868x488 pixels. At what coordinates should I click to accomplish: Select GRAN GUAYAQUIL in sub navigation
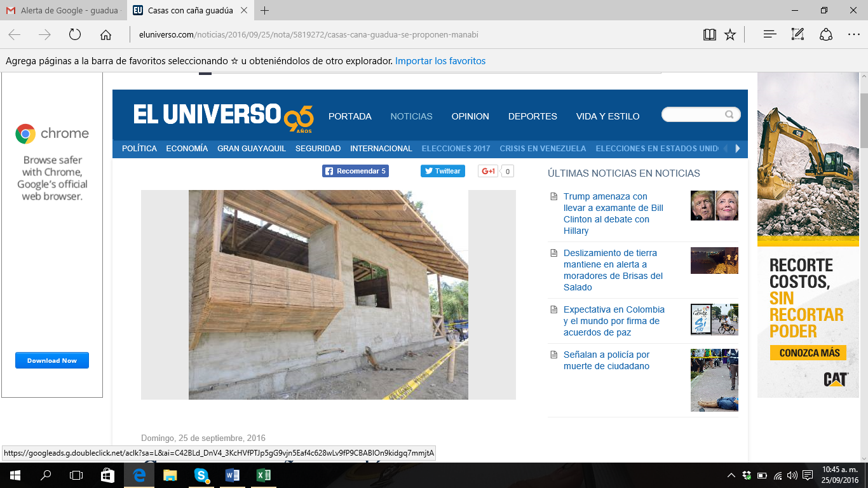pos(251,149)
